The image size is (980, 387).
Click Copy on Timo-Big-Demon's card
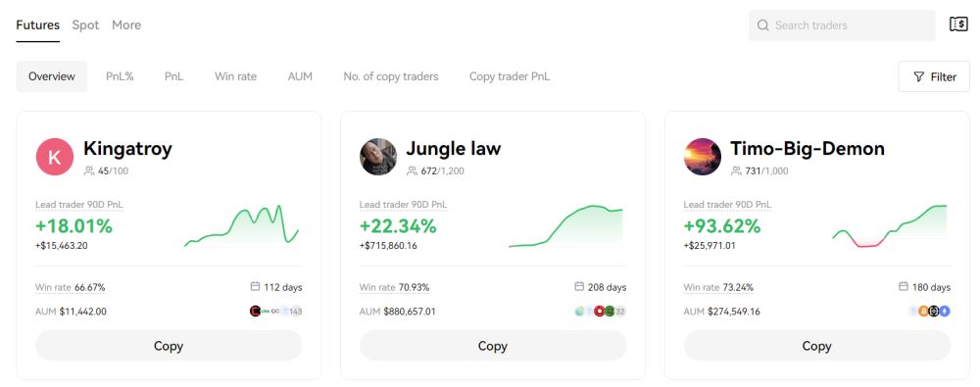coord(817,346)
